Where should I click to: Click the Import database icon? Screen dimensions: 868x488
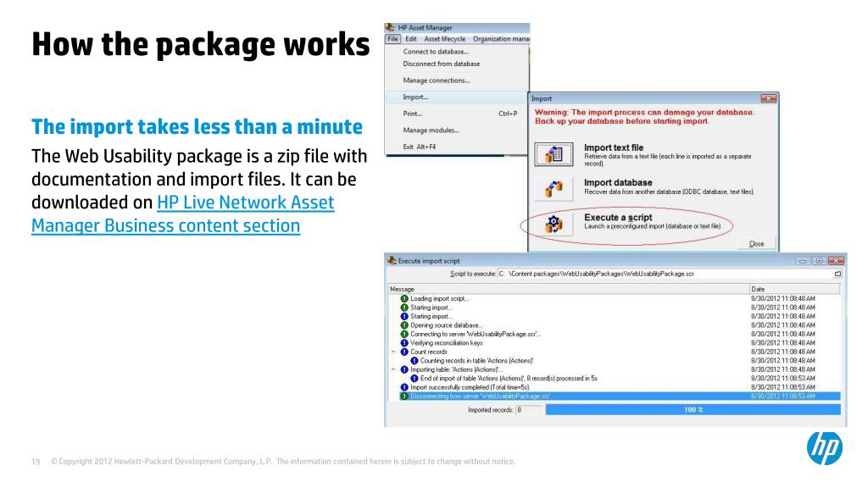tap(554, 189)
